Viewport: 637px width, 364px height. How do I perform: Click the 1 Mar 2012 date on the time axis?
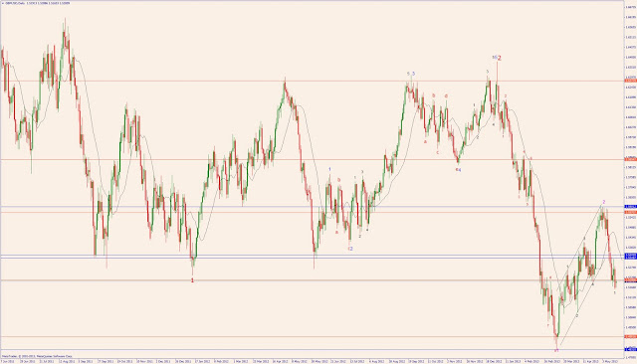pyautogui.click(x=241, y=361)
